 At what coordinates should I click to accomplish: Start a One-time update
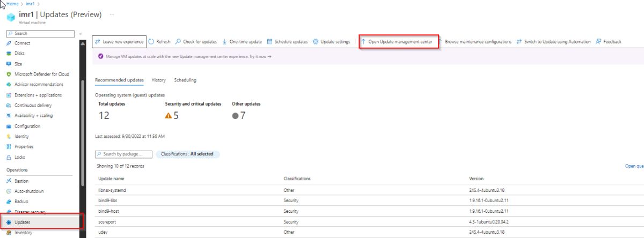point(242,41)
